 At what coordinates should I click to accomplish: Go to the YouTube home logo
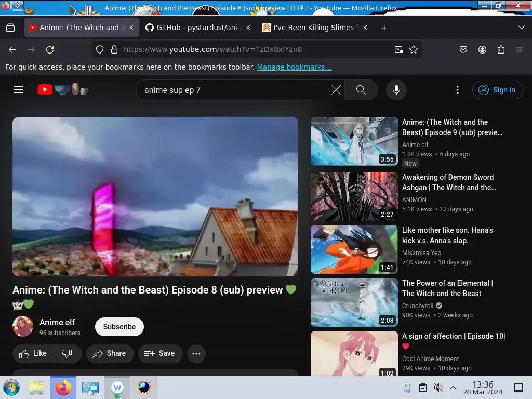(x=63, y=89)
